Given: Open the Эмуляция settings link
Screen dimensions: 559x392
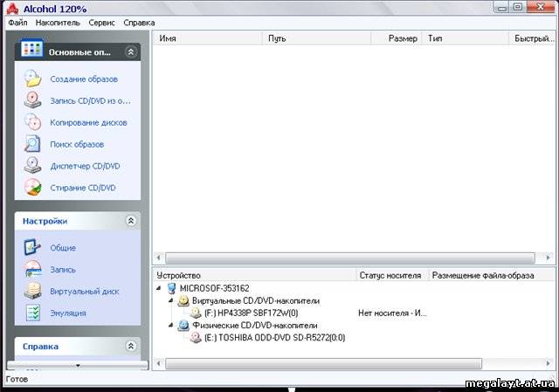Looking at the screenshot, I should (68, 313).
